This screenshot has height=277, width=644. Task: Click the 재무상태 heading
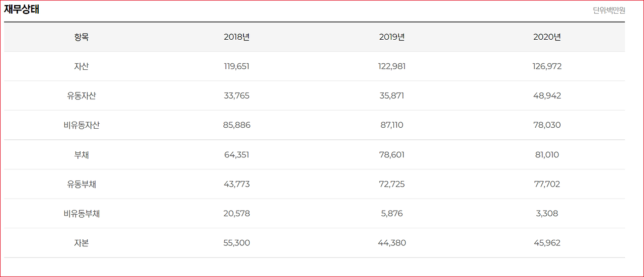point(22,10)
